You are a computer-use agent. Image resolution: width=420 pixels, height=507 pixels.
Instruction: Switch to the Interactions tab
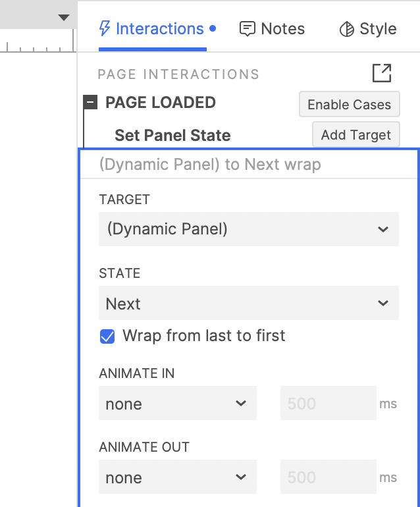[159, 29]
